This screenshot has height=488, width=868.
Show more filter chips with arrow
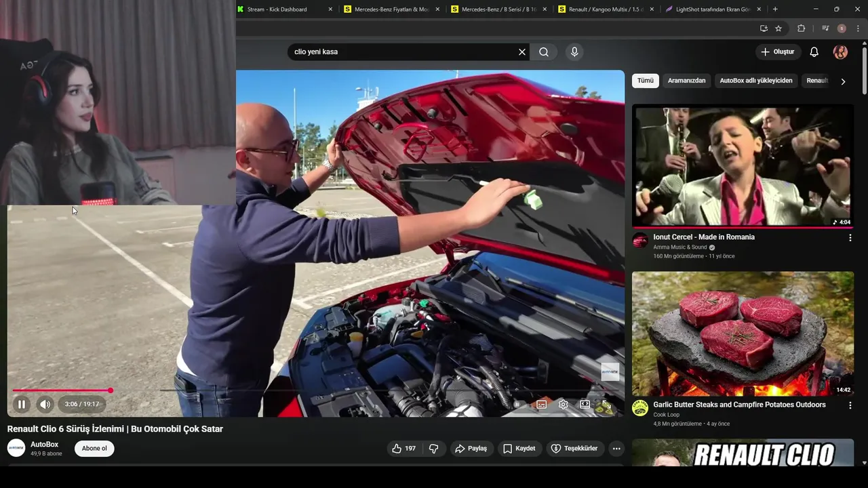[843, 81]
